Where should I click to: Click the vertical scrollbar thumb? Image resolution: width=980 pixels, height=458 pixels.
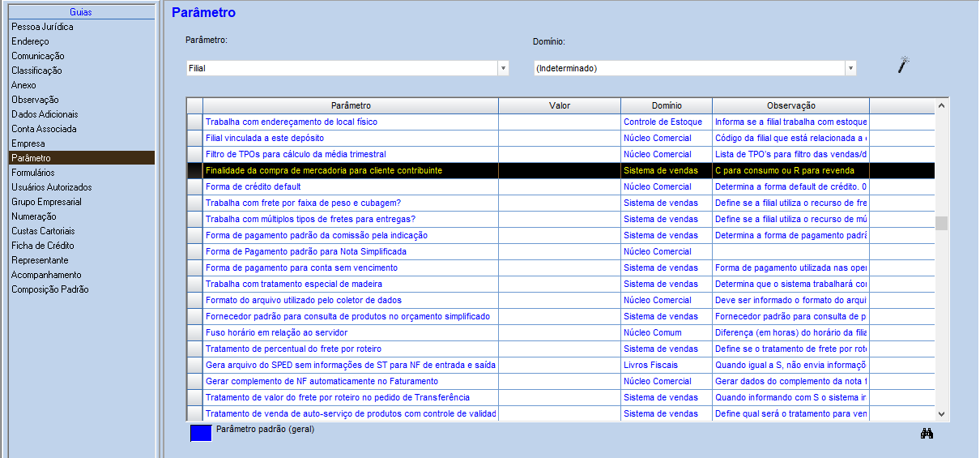click(941, 224)
